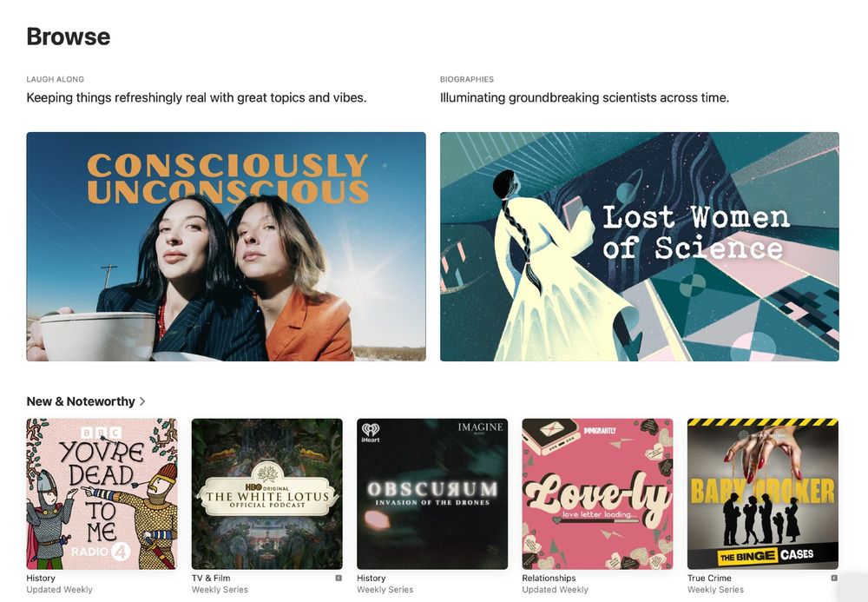The width and height of the screenshot is (868, 602).
Task: Click History label under Obscurum
Action: click(x=372, y=578)
